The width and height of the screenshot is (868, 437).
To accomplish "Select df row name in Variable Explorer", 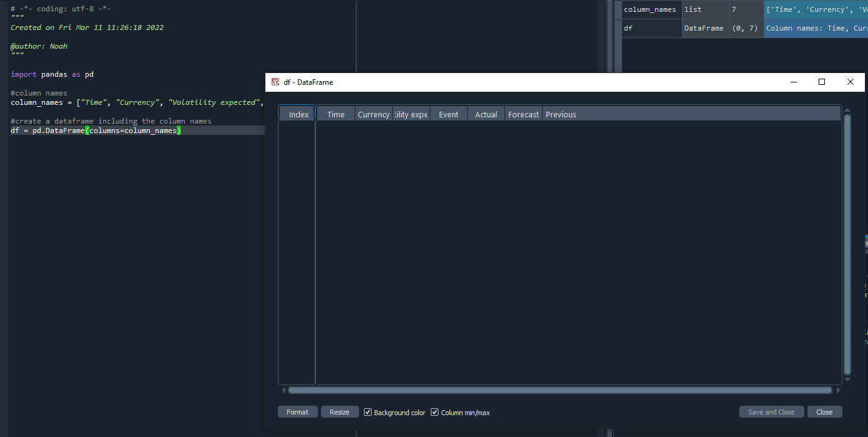I will tap(628, 28).
